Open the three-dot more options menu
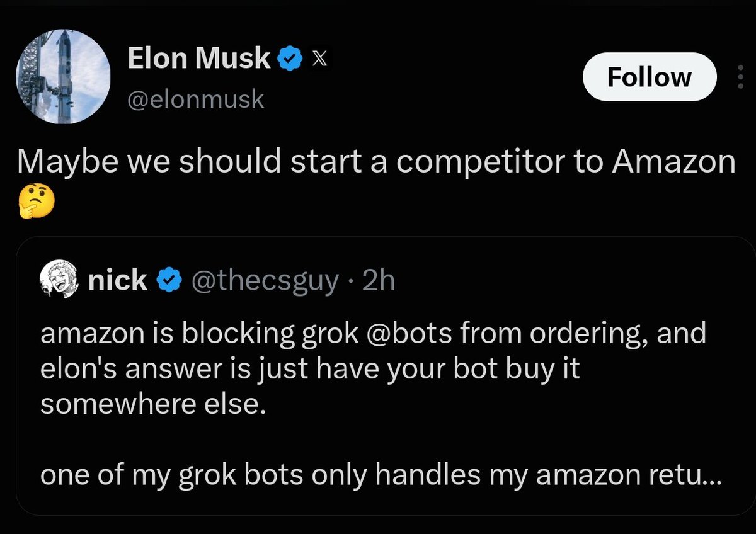 pos(740,77)
